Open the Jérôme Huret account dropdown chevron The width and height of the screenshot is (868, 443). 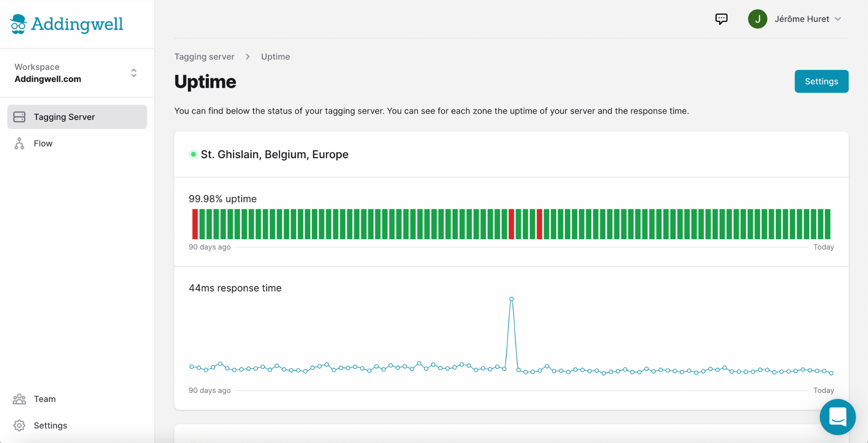pos(838,19)
